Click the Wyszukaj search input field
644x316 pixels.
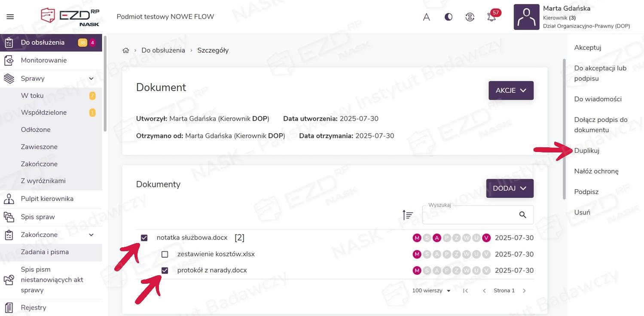(x=468, y=215)
